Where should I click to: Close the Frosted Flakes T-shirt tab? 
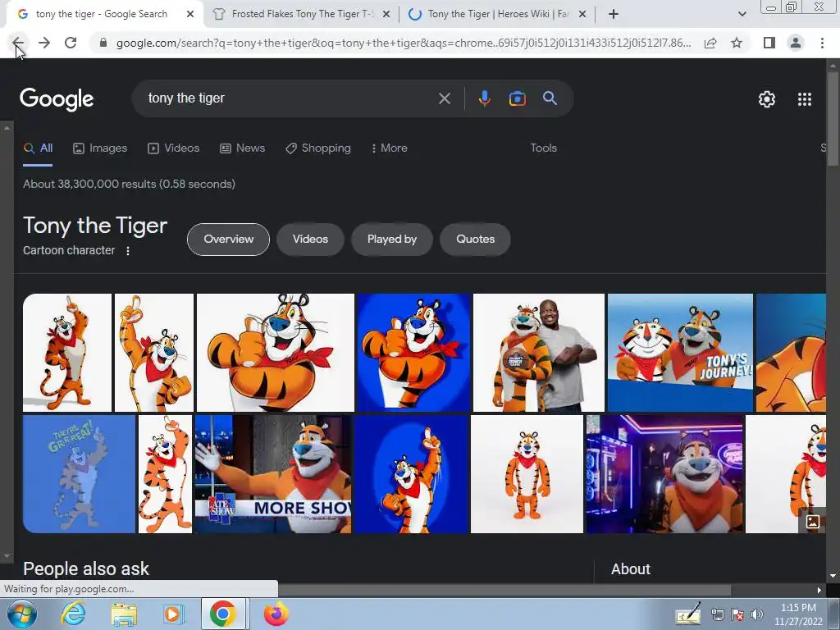tap(386, 14)
